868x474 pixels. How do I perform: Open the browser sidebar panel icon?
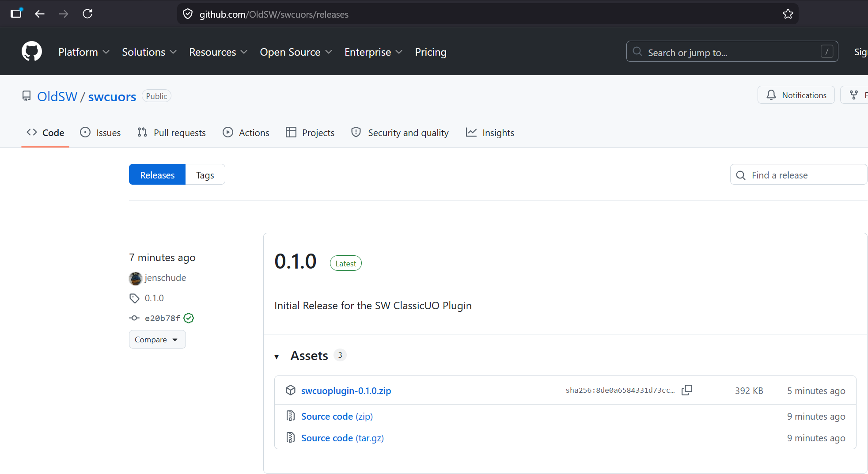(16, 13)
